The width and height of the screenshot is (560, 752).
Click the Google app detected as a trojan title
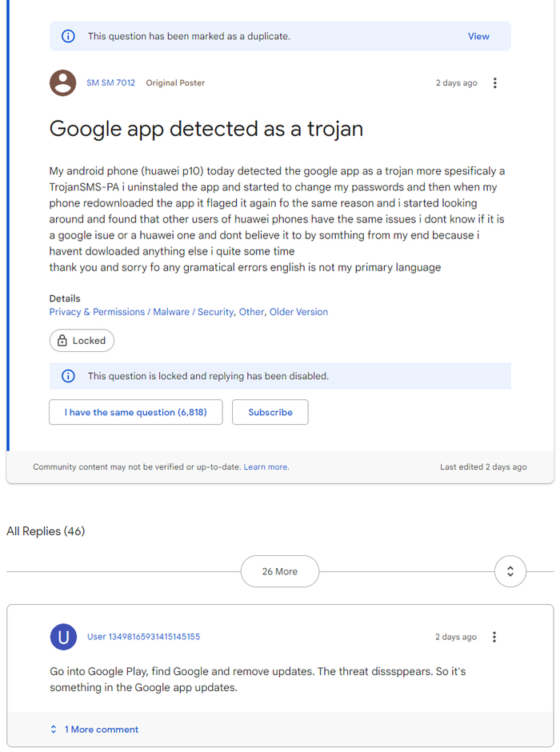point(206,129)
